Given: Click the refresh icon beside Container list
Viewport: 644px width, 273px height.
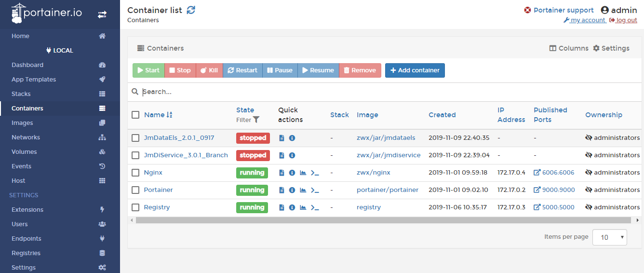Looking at the screenshot, I should [x=191, y=10].
